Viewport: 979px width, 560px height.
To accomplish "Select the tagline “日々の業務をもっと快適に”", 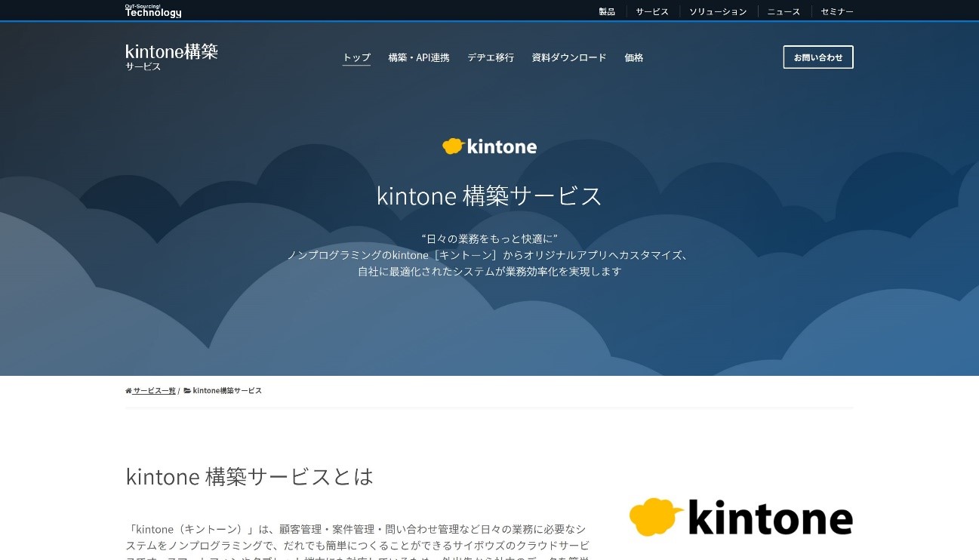I will [489, 238].
